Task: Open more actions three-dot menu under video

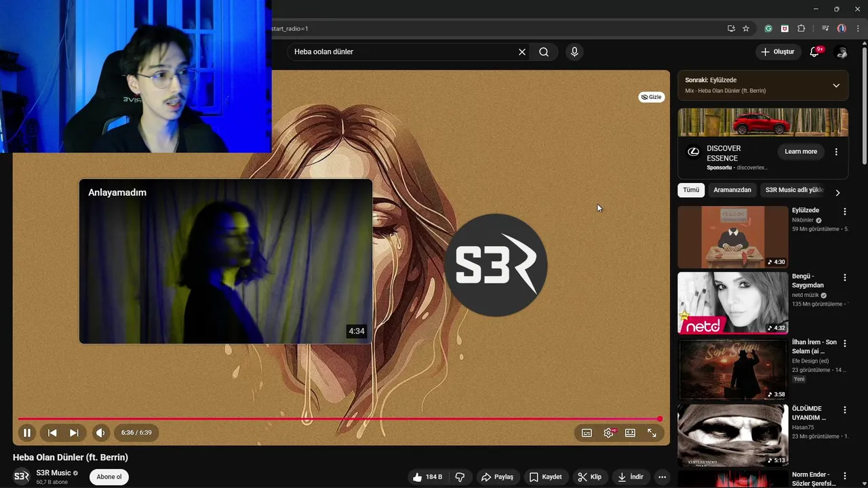Action: [662, 477]
